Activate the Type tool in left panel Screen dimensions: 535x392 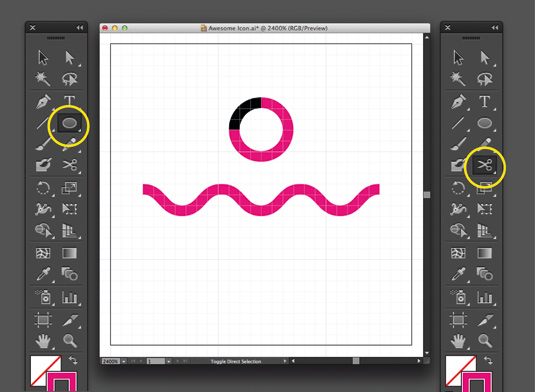70,100
